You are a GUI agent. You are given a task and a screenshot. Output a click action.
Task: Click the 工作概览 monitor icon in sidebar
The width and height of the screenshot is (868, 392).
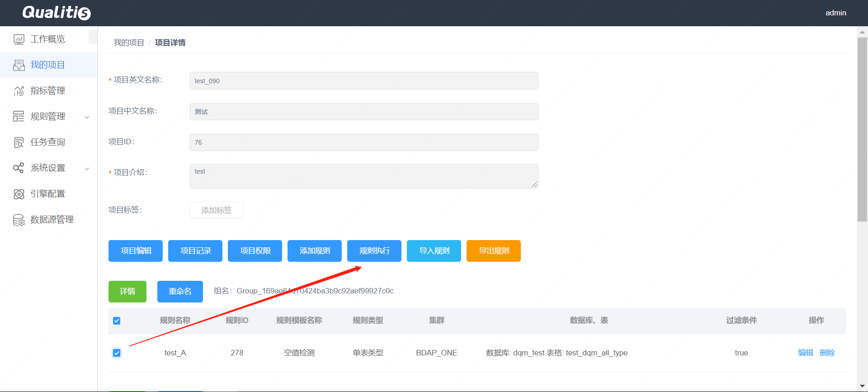[x=19, y=39]
